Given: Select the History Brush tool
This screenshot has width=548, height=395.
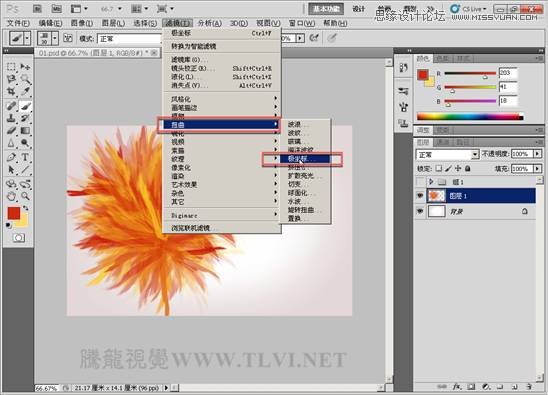Looking at the screenshot, I should pos(25,118).
